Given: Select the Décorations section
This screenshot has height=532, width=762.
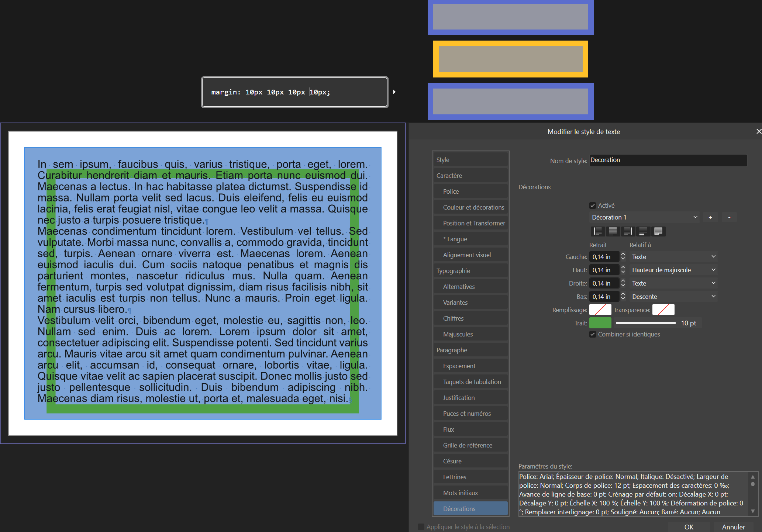Looking at the screenshot, I should (x=470, y=508).
